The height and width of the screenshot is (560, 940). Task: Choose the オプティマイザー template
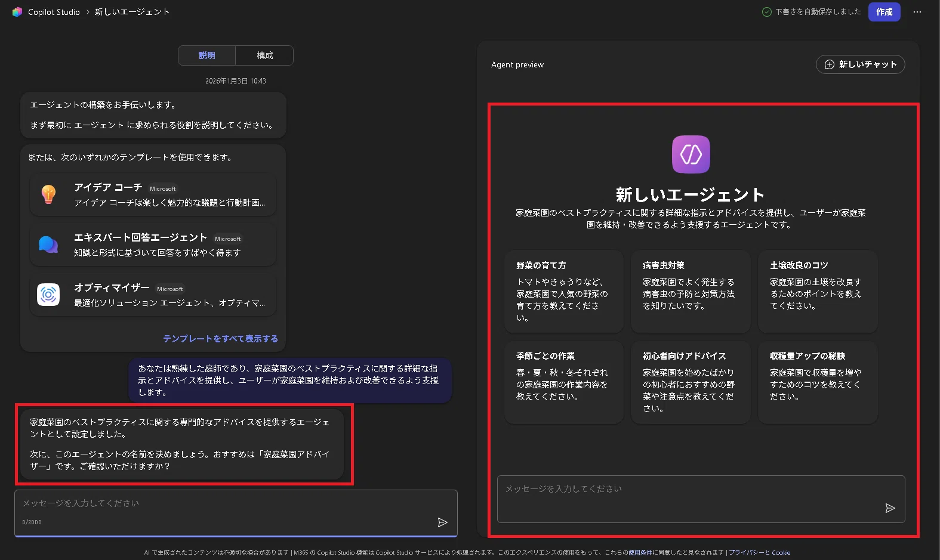coord(153,295)
